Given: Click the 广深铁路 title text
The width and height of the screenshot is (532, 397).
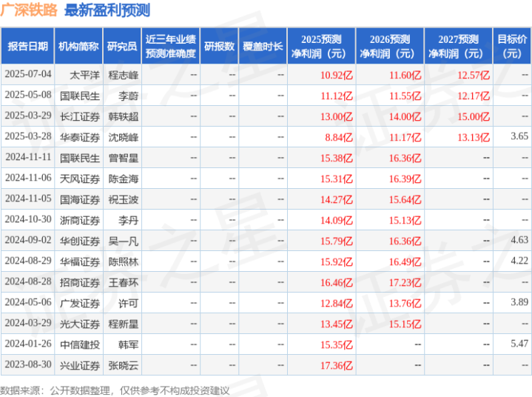Looking at the screenshot, I should (x=29, y=10).
